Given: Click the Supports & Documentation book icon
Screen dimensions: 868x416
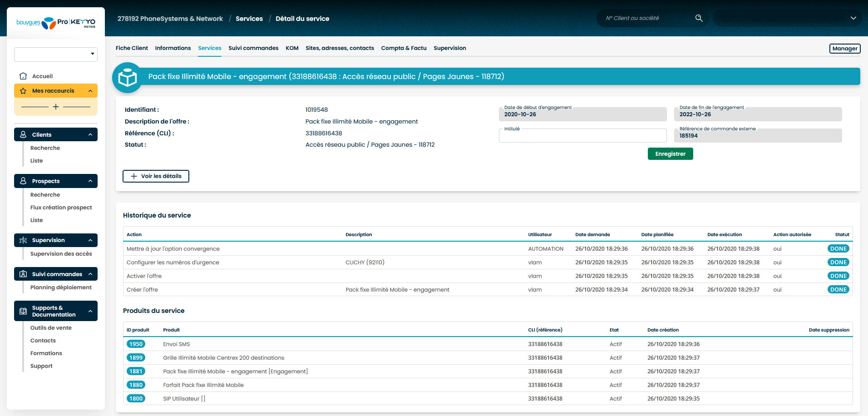Looking at the screenshot, I should click(x=23, y=311).
